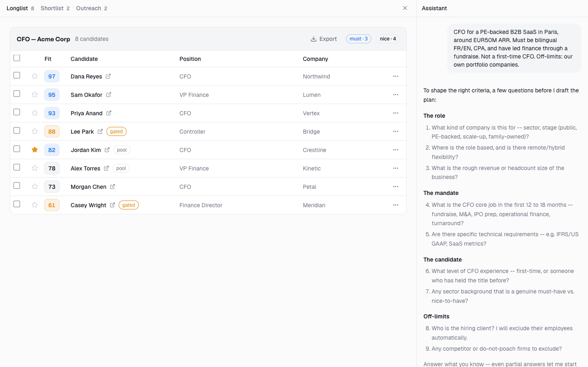Click Dana Reyes fit score 97
Image resolution: width=588 pixels, height=367 pixels.
(52, 76)
